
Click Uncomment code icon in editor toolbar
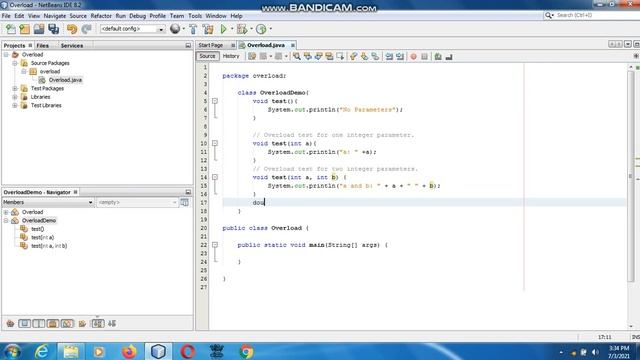pos(449,56)
